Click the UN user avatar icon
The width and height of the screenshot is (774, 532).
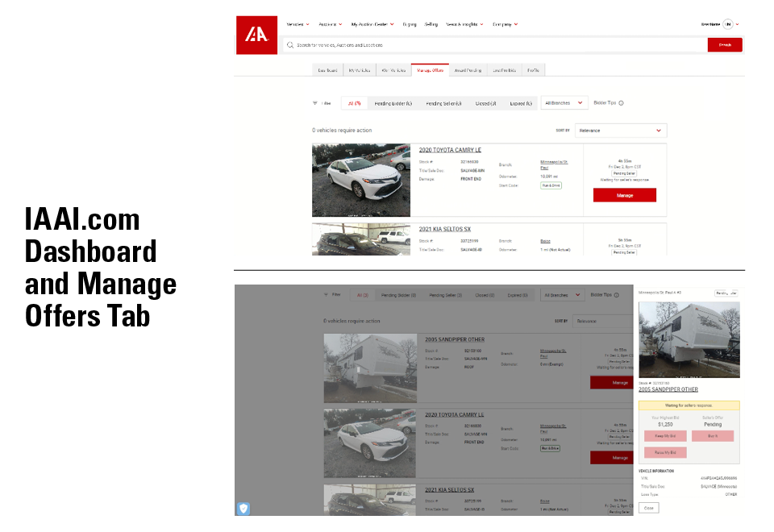point(727,24)
